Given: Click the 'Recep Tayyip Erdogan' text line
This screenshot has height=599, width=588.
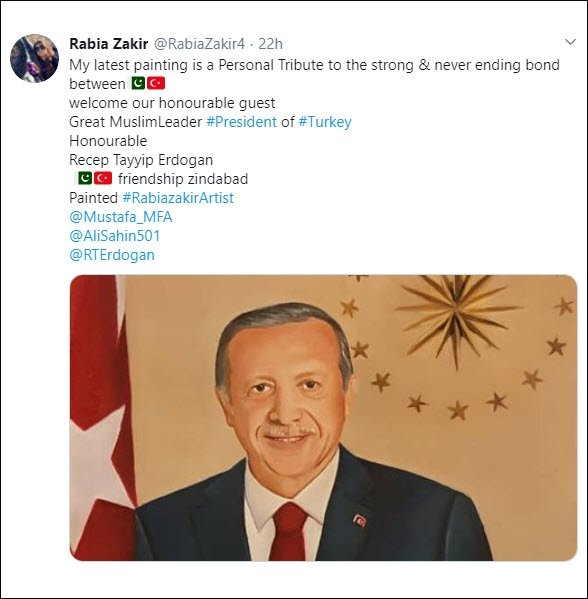Looking at the screenshot, I should pos(141,160).
